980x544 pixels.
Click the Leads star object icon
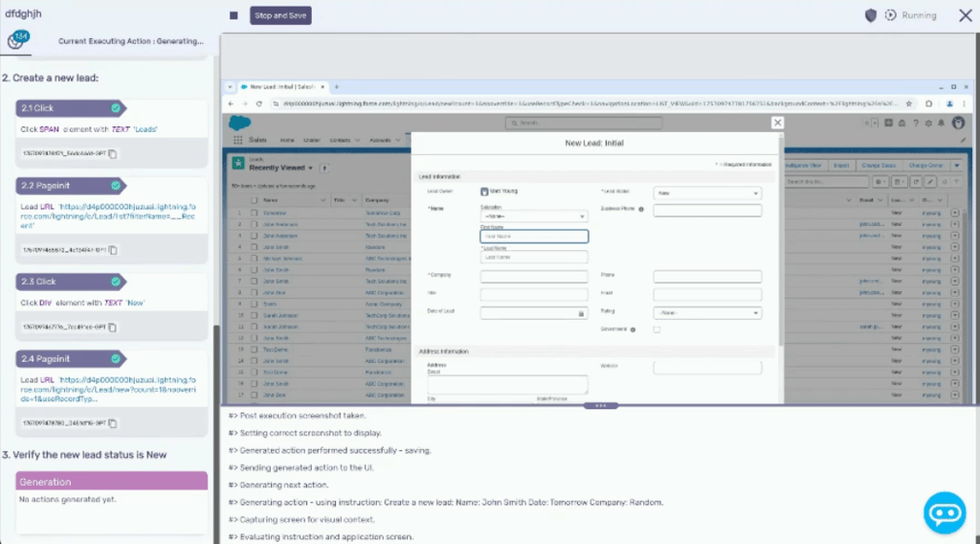tap(238, 164)
